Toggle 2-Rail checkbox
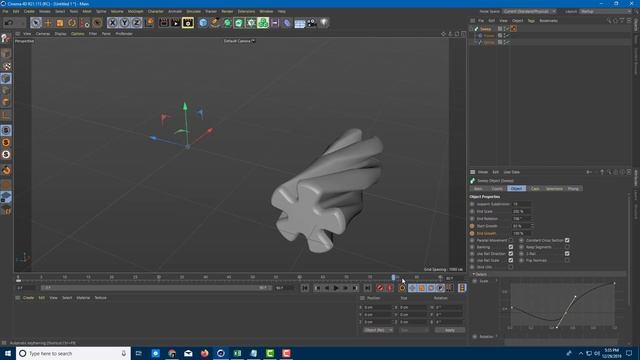Image resolution: width=640 pixels, height=360 pixels. 567,253
